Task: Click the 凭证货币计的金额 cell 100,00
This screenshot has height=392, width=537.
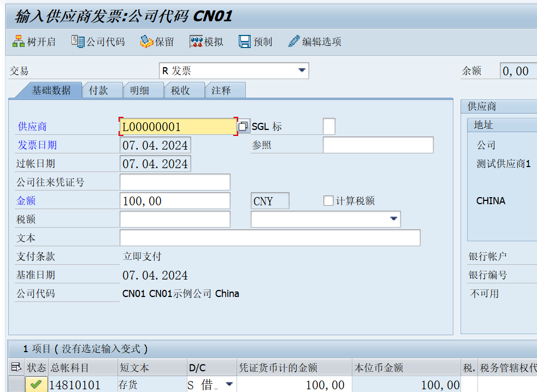Action: [294, 385]
